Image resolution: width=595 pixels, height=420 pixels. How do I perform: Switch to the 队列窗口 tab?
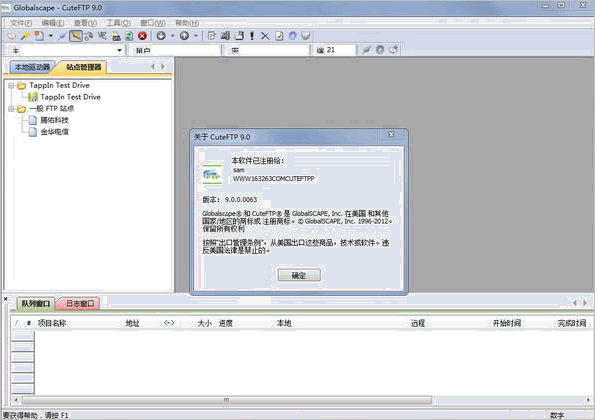click(x=36, y=304)
